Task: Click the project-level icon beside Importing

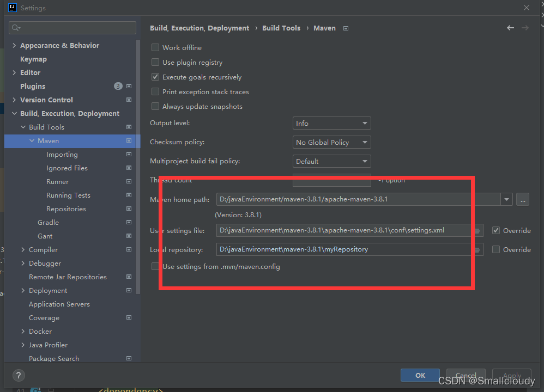Action: [129, 154]
